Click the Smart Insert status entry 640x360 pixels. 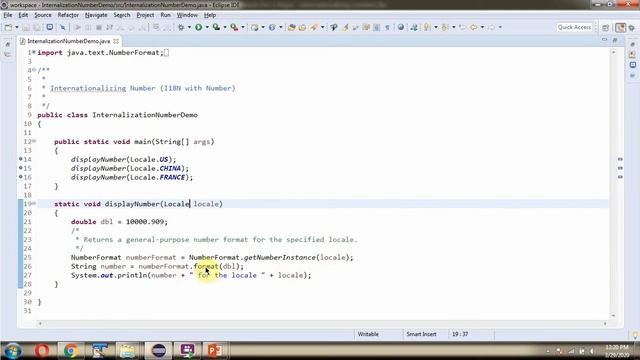click(421, 334)
